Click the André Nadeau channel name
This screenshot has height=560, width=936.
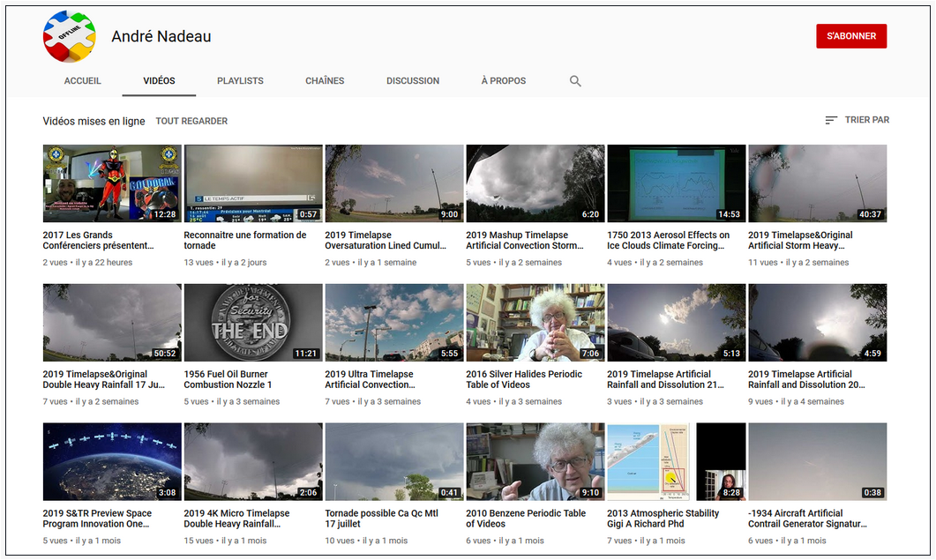pos(161,36)
